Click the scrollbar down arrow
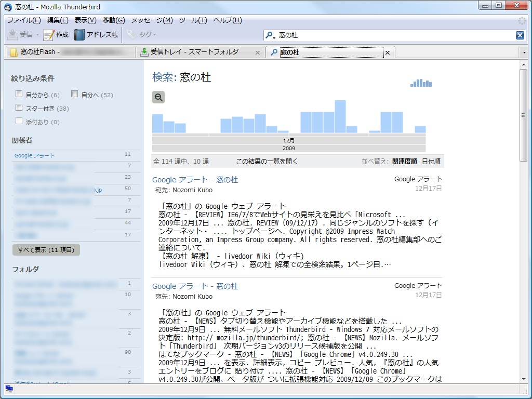 pyautogui.click(x=524, y=379)
